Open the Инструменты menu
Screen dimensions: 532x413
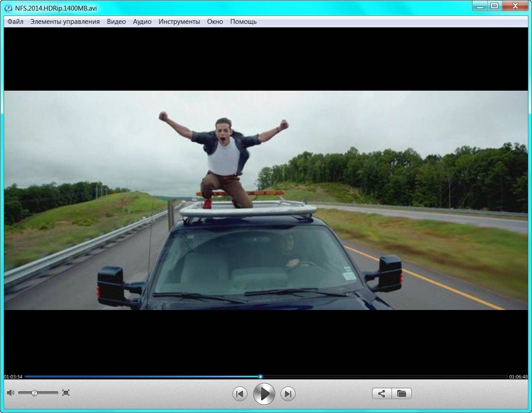[x=179, y=22]
